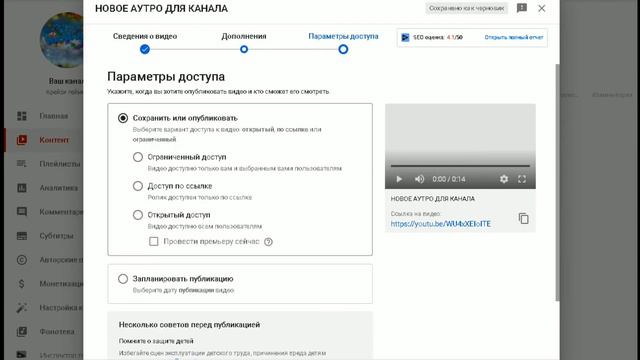Click Открыть полный отчет SEO link
The height and width of the screenshot is (360, 640).
coord(513,37)
